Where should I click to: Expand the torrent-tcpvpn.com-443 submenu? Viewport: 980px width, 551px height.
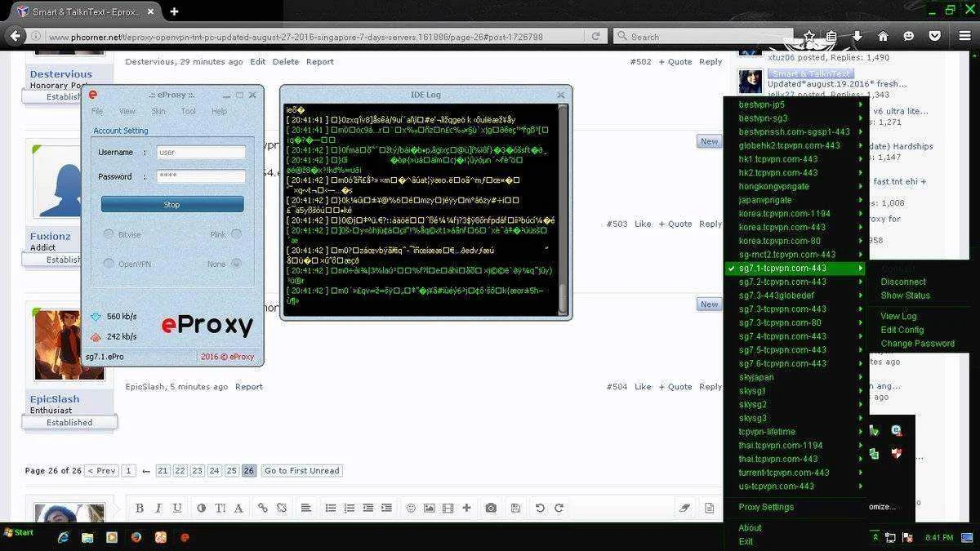click(x=795, y=473)
